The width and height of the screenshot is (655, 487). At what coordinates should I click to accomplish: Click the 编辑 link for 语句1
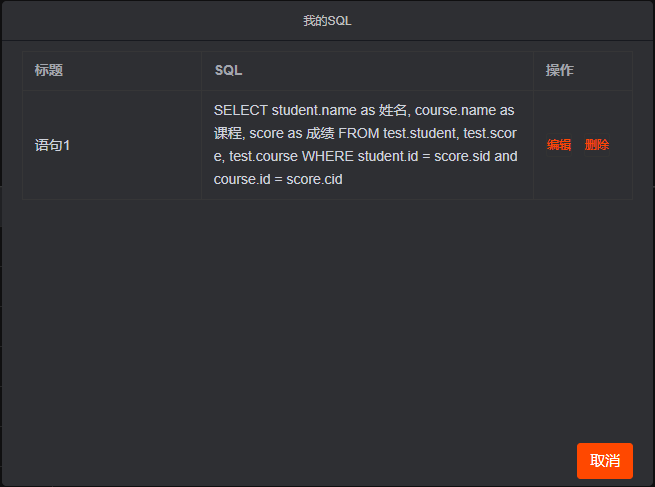[559, 145]
